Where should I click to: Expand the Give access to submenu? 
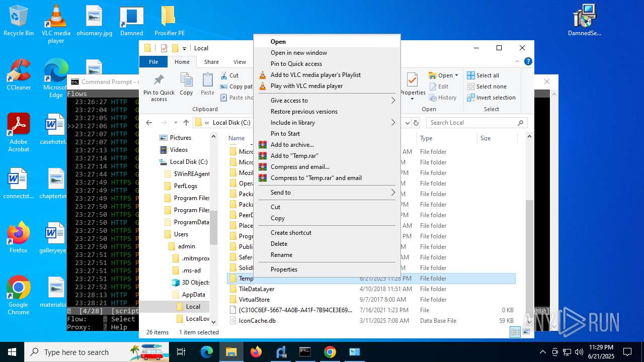click(327, 101)
